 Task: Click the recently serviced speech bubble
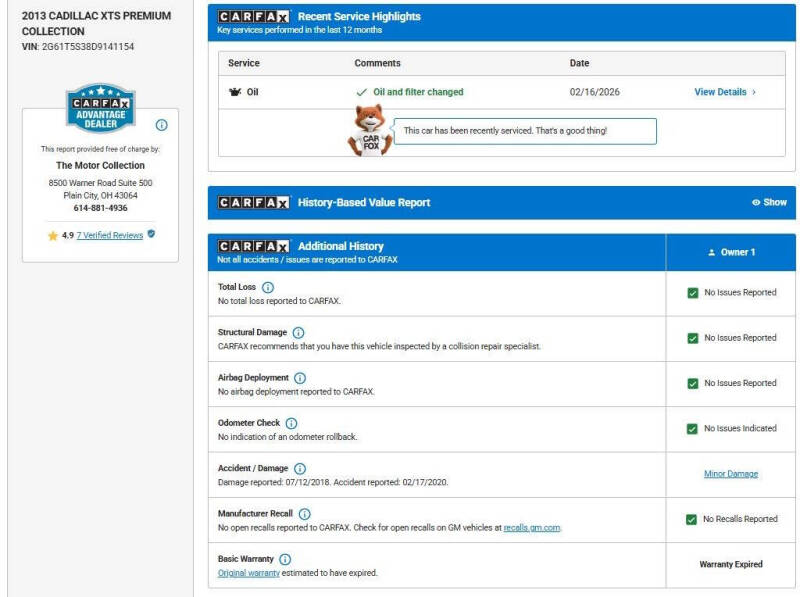pos(525,131)
